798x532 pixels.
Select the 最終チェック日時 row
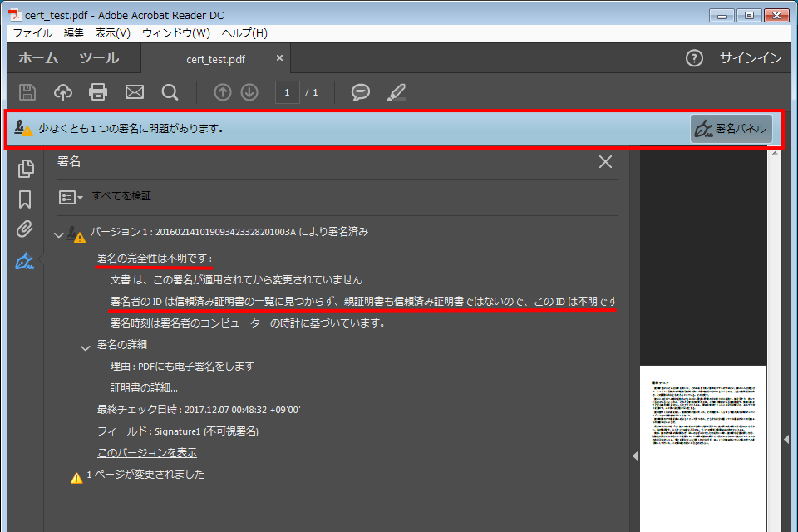coord(199,409)
